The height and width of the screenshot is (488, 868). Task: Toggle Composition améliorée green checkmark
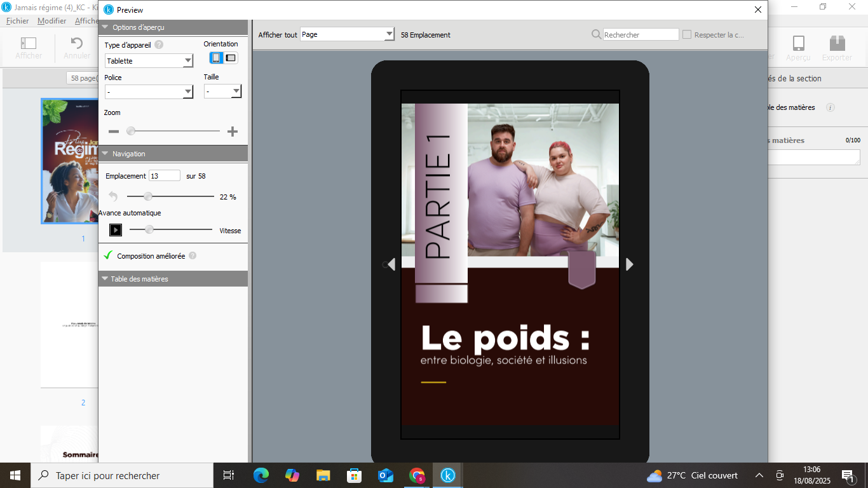point(108,255)
